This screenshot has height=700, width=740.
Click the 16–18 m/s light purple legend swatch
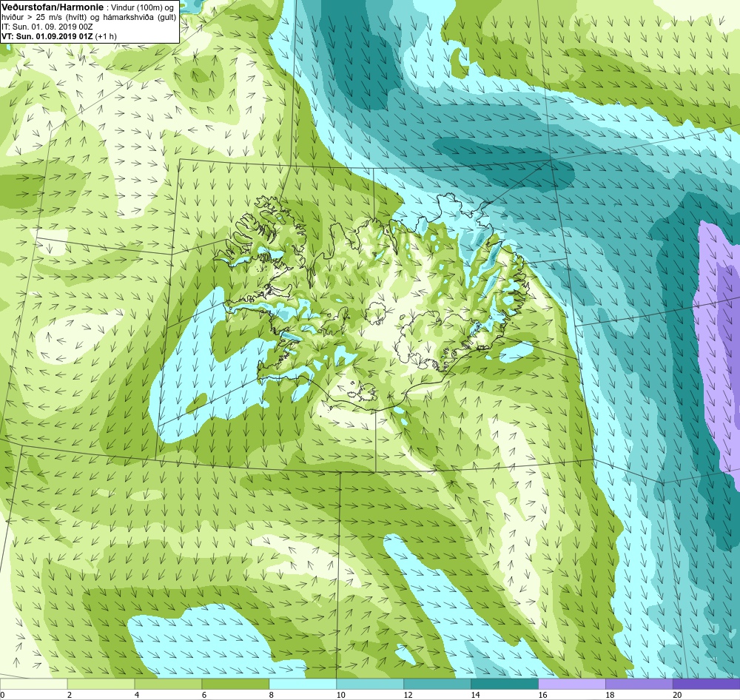point(571,684)
